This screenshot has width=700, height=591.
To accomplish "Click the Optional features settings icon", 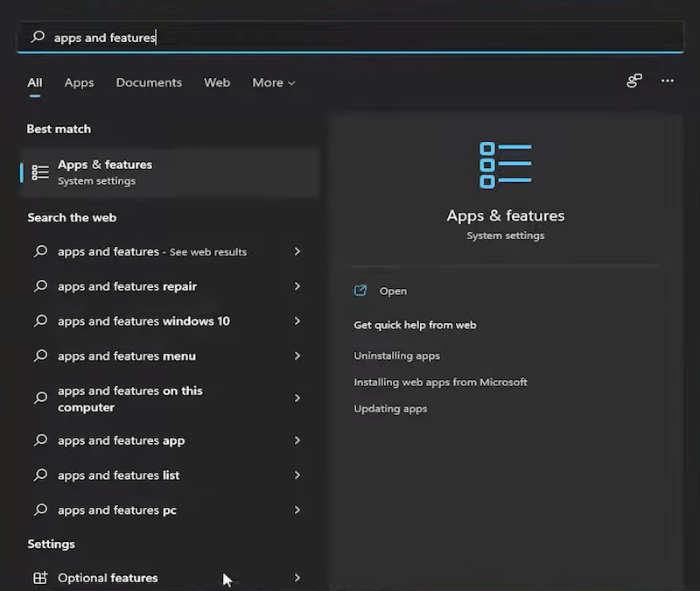I will (x=40, y=578).
